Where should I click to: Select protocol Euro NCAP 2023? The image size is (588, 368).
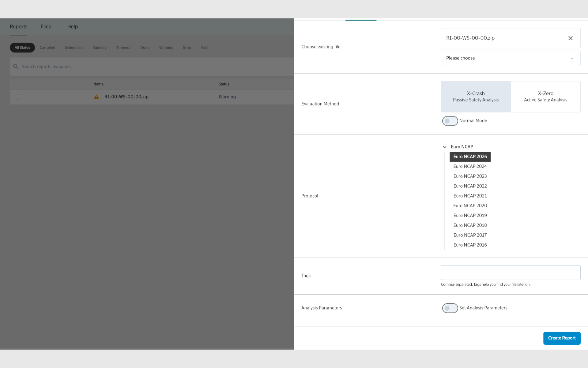(x=470, y=176)
